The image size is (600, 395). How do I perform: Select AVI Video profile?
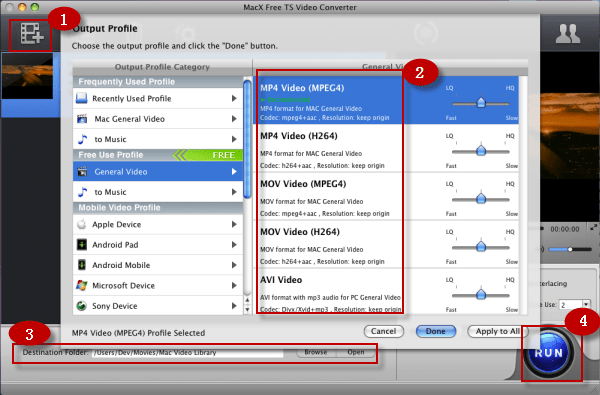(x=386, y=291)
